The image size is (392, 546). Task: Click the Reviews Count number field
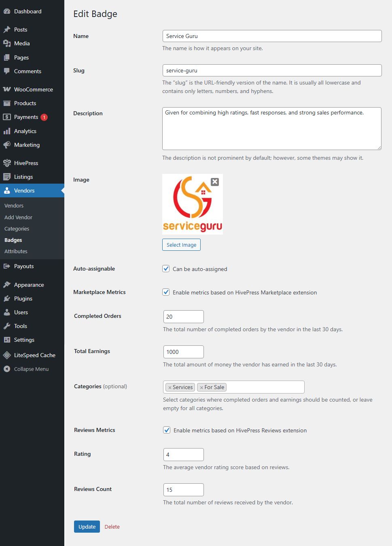[x=183, y=490]
